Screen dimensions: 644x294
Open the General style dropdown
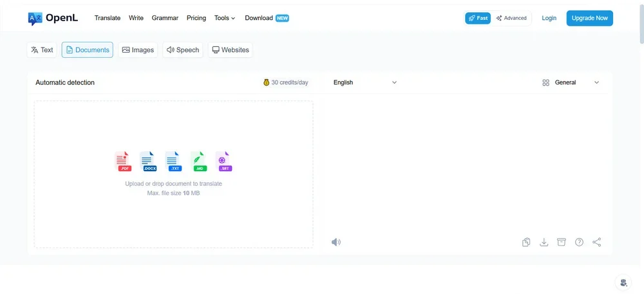tap(571, 82)
